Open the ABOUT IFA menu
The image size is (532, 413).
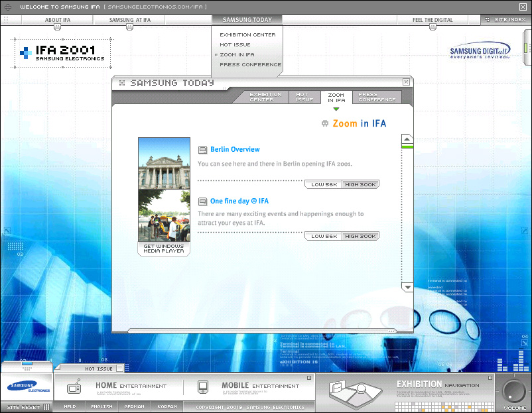tap(58, 20)
